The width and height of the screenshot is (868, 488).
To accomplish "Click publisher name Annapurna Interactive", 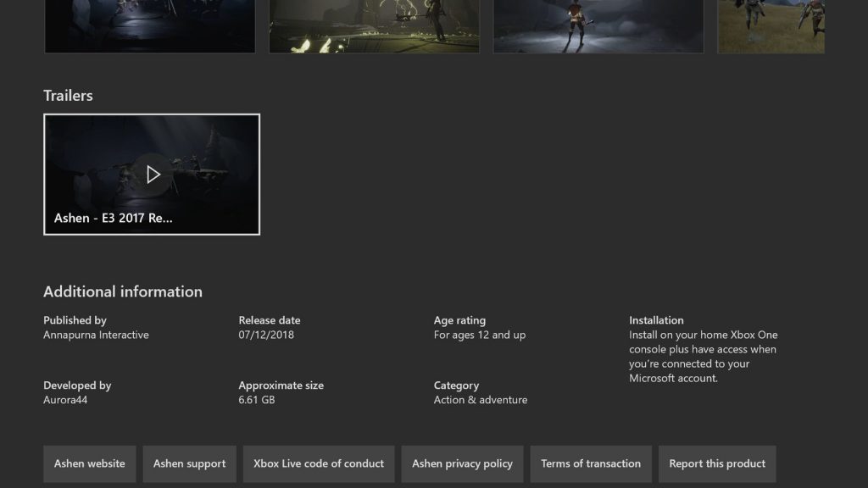I will coord(96,335).
